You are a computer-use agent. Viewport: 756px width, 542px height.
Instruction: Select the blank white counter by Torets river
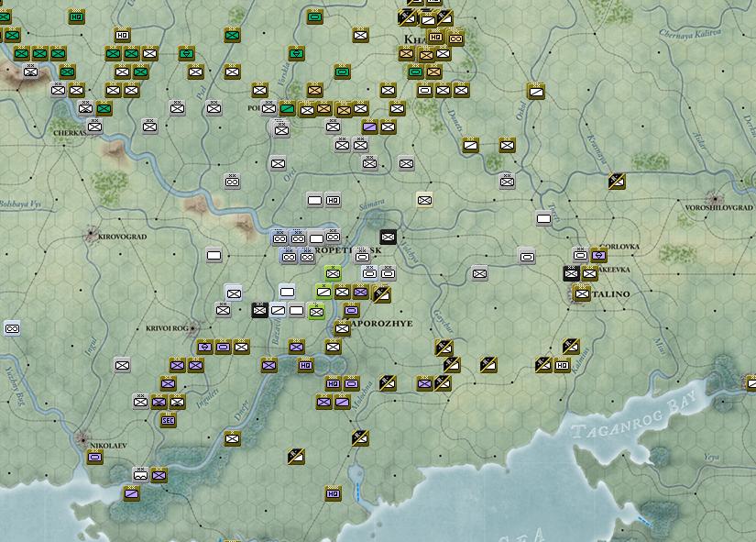(543, 218)
